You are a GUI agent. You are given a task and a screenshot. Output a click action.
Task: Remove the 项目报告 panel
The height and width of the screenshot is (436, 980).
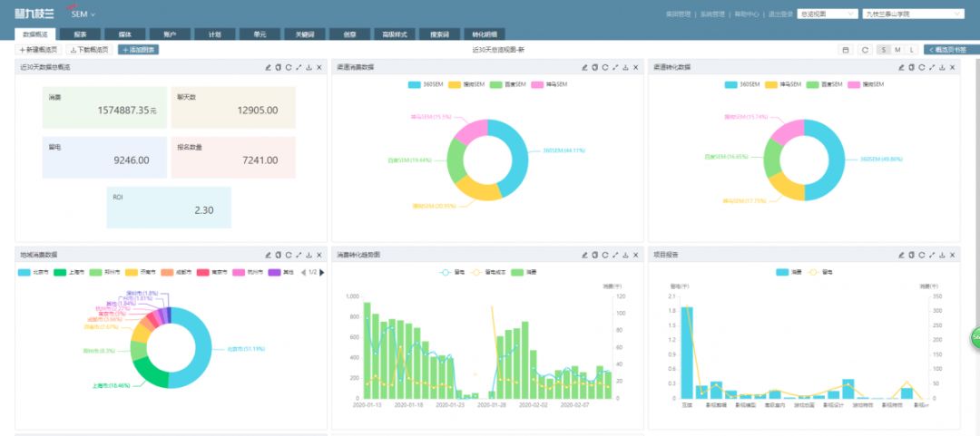point(953,255)
